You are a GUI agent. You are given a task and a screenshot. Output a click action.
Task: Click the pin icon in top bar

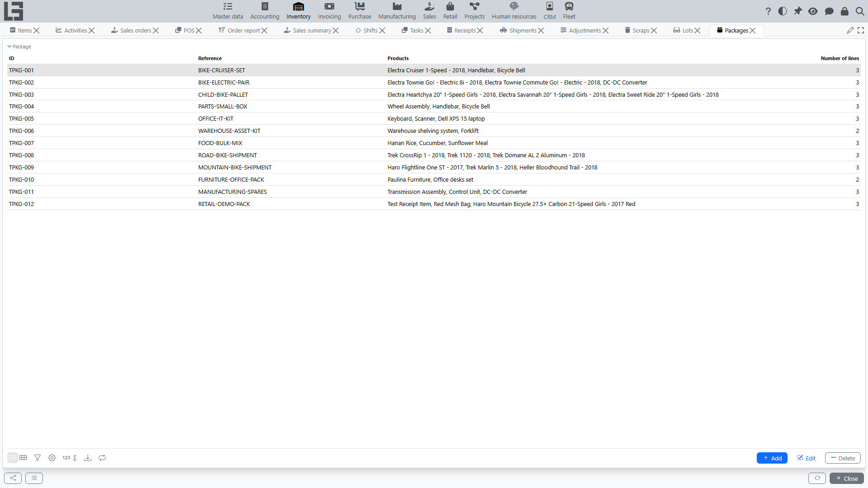[798, 11]
